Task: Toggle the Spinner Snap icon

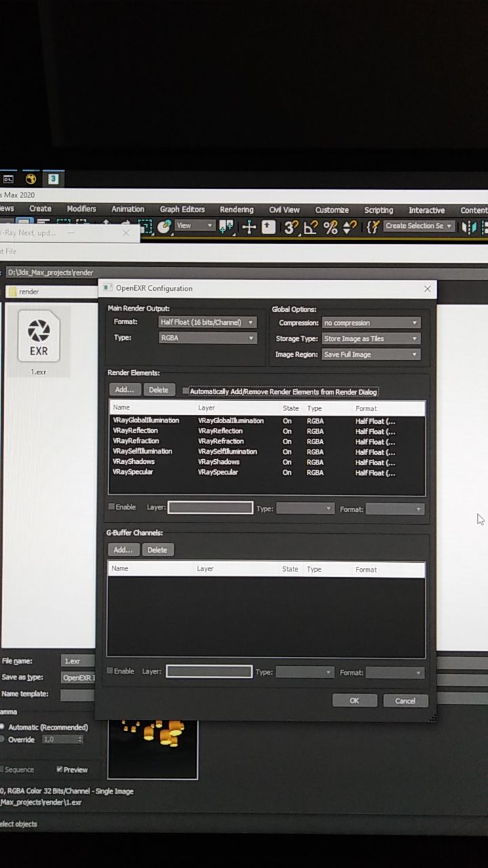Action: [350, 227]
